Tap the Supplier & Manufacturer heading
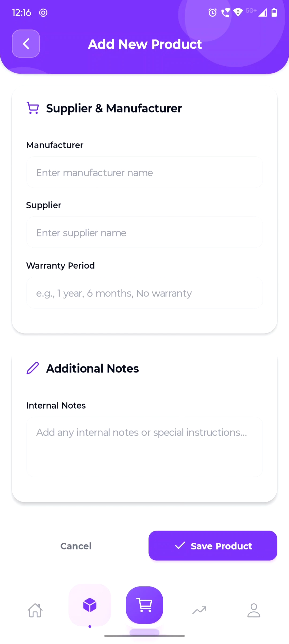The image size is (289, 644). click(114, 108)
